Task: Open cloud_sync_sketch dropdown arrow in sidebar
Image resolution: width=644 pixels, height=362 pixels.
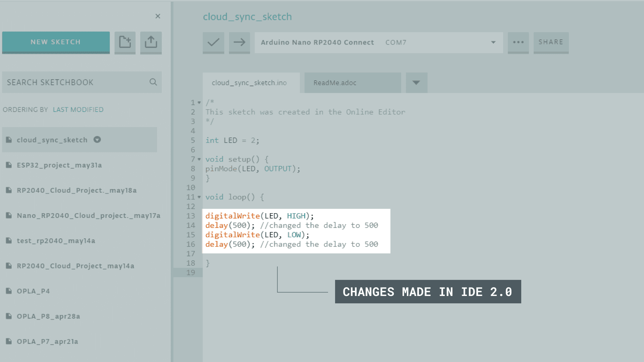Action: [x=97, y=139]
